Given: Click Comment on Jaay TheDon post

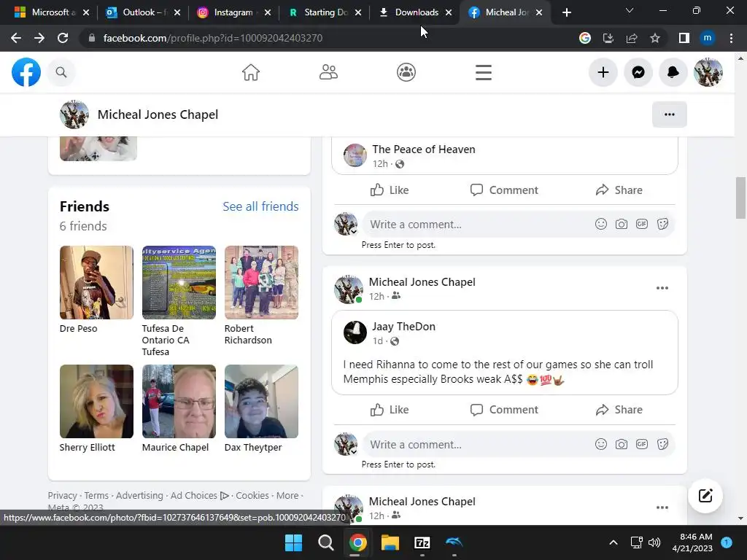Looking at the screenshot, I should pyautogui.click(x=504, y=410).
